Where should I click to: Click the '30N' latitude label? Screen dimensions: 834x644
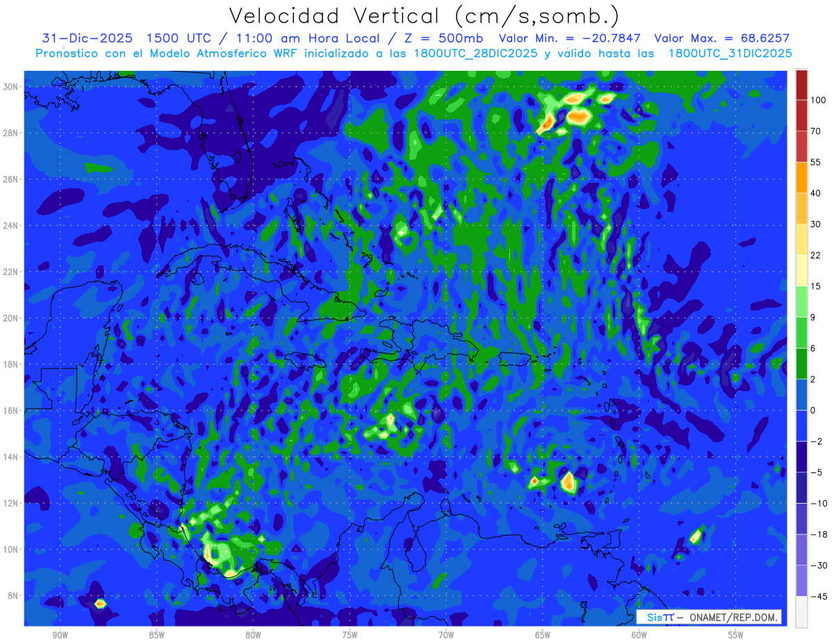[x=12, y=87]
